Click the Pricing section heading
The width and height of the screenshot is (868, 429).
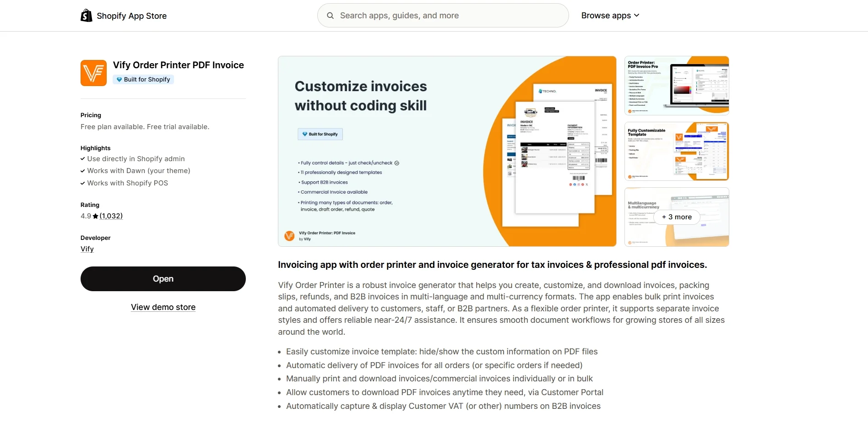(90, 115)
